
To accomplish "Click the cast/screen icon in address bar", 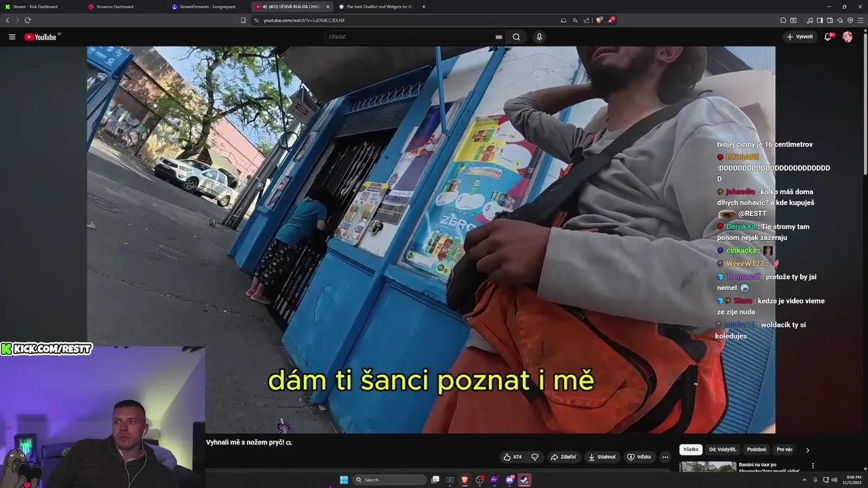I will 564,20.
